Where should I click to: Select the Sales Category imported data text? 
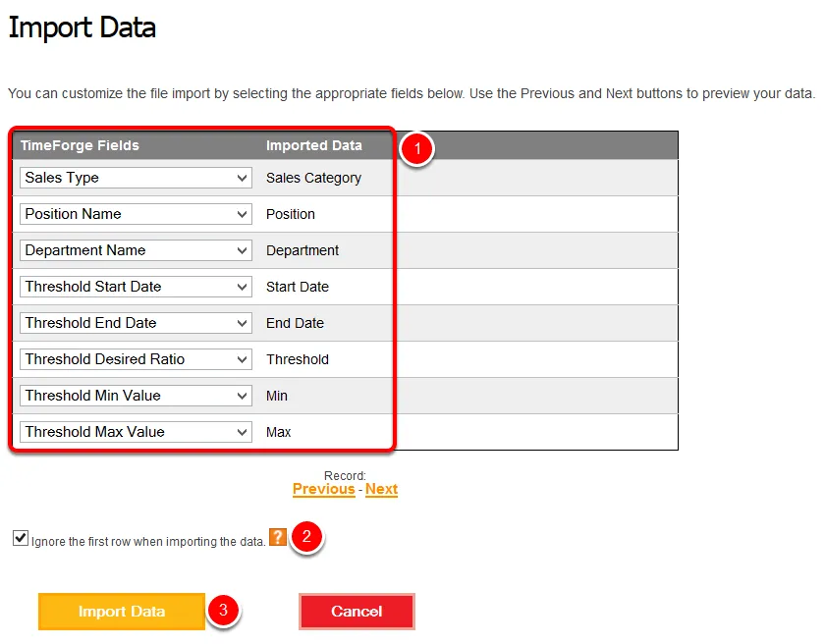(x=313, y=179)
